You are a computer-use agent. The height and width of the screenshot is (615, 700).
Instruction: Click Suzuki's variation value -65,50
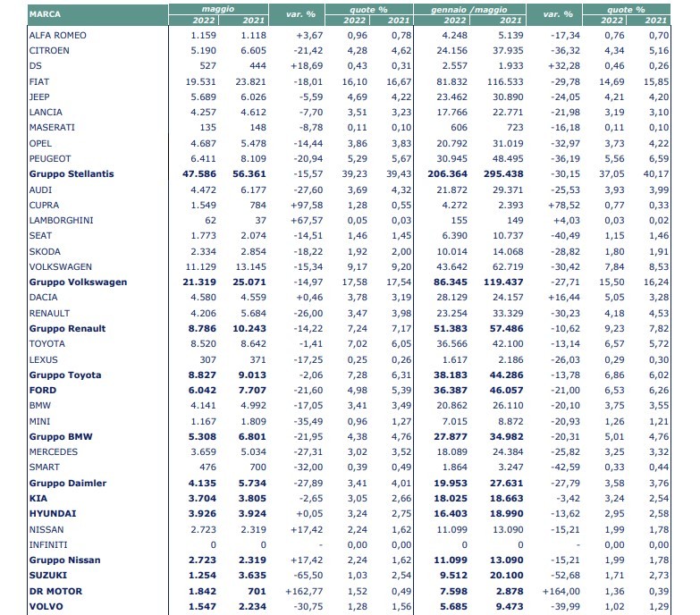[308, 575]
